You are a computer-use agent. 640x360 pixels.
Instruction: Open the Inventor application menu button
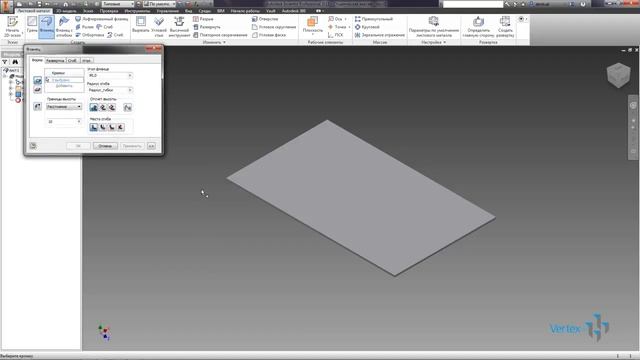[6, 7]
